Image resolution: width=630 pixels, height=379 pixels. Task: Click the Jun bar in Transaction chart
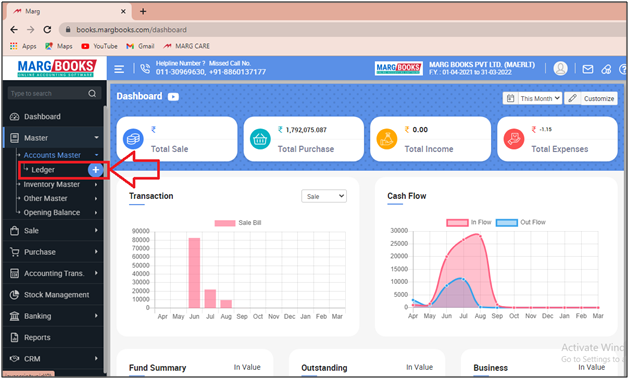coord(194,273)
